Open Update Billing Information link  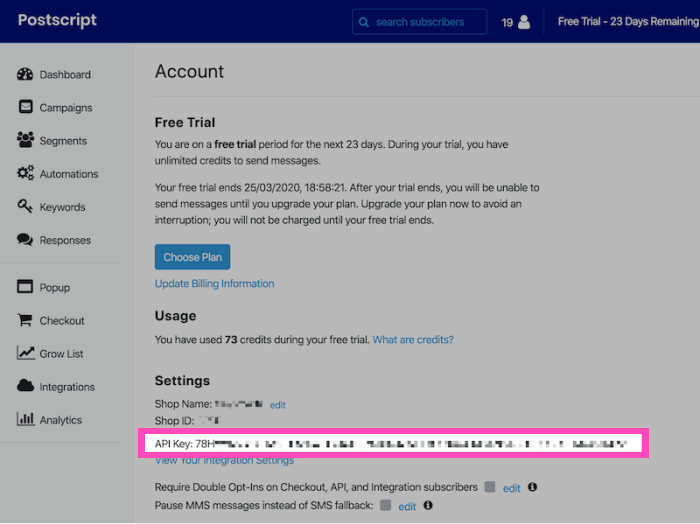pos(214,284)
